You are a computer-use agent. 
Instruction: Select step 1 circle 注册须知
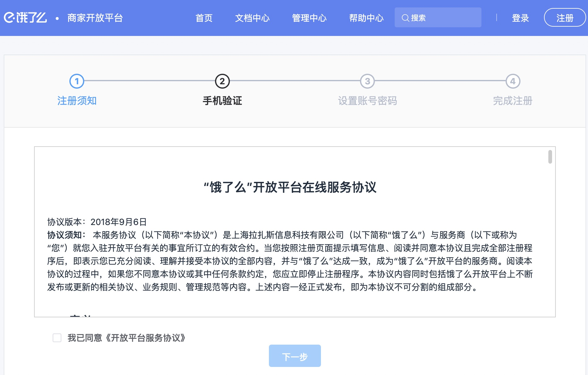pos(77,81)
